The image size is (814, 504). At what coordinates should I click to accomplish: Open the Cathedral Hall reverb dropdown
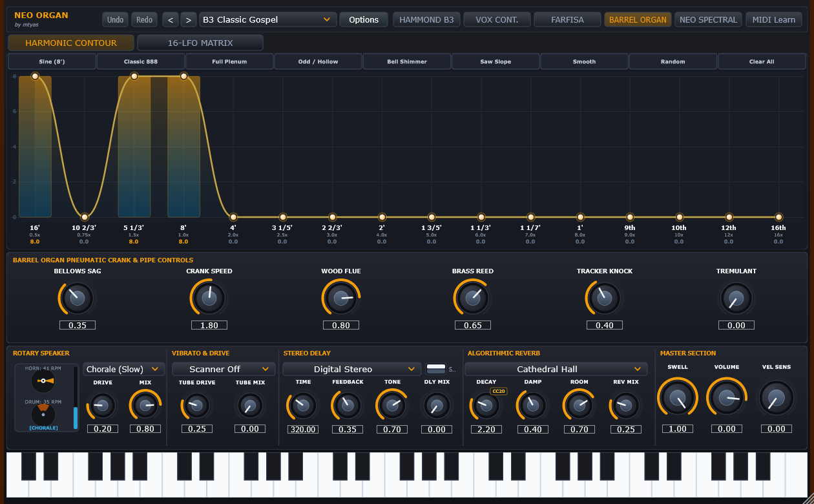tap(556, 369)
